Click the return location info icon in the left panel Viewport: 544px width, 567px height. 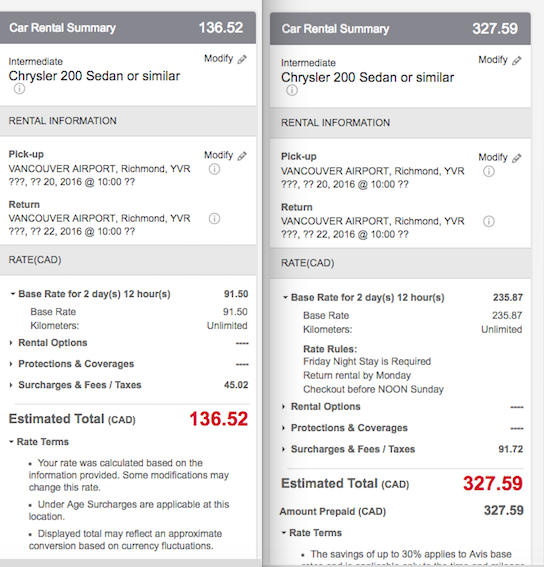pos(214,218)
